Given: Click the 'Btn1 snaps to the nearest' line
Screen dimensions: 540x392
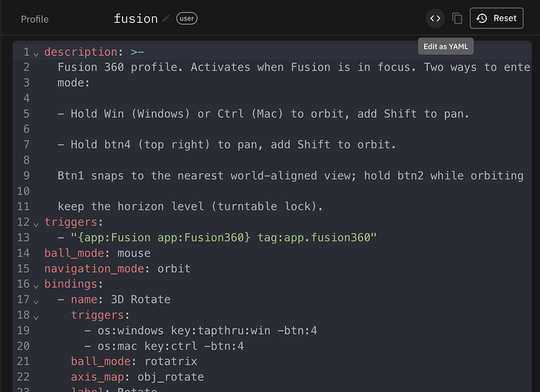Looking at the screenshot, I should point(290,176).
